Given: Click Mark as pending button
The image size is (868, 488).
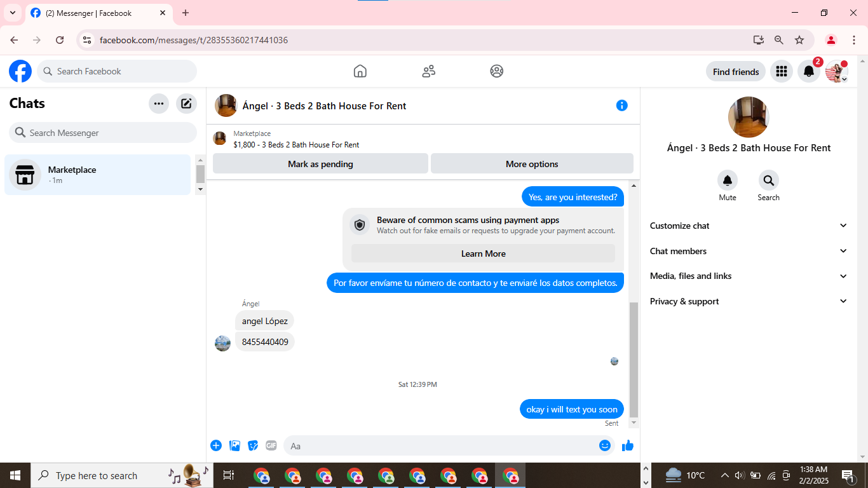Looking at the screenshot, I should [x=320, y=164].
